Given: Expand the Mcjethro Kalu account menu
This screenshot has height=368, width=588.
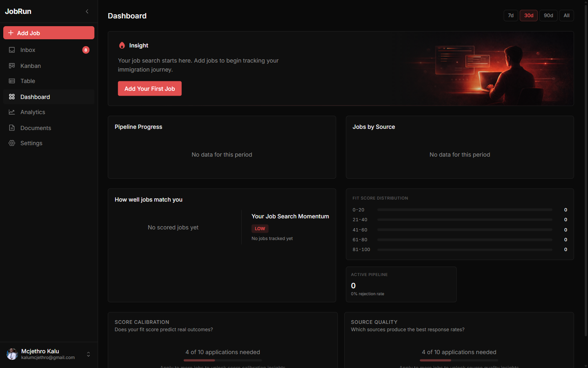Looking at the screenshot, I should [x=88, y=354].
